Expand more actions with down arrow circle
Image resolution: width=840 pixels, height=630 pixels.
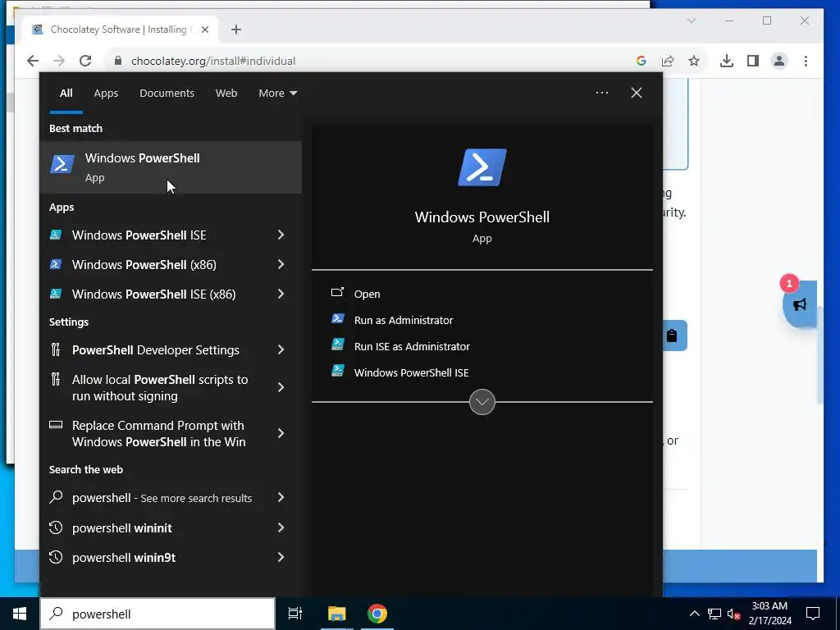482,402
